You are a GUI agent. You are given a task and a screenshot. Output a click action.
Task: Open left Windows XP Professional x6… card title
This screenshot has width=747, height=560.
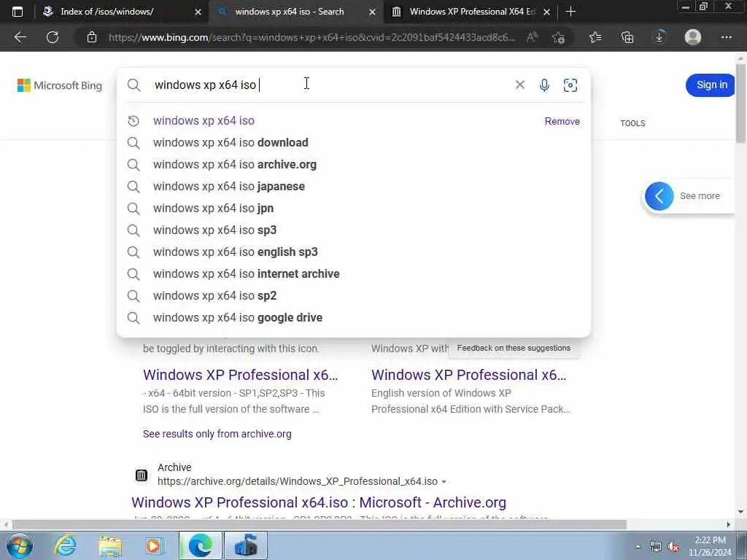[241, 375]
